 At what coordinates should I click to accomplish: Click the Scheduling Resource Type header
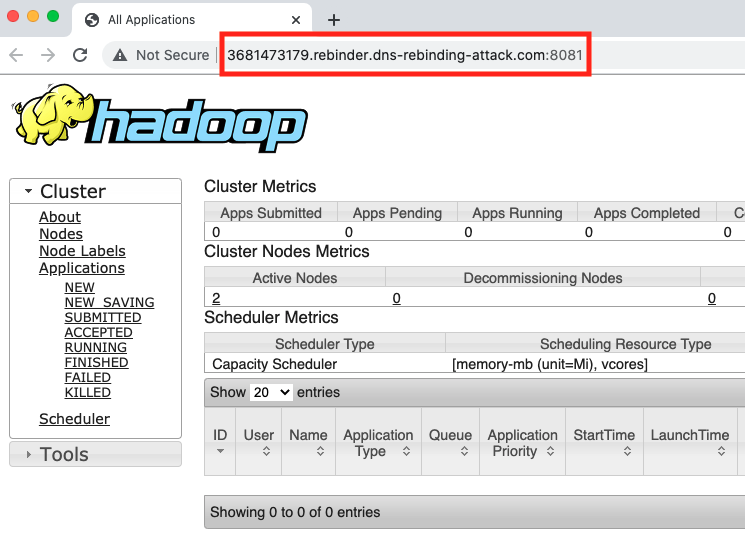tap(625, 344)
